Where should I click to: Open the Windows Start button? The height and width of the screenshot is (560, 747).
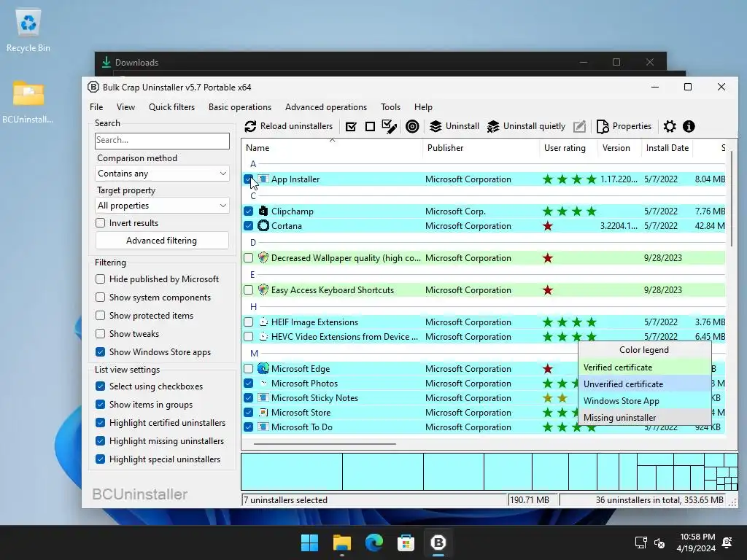point(309,542)
